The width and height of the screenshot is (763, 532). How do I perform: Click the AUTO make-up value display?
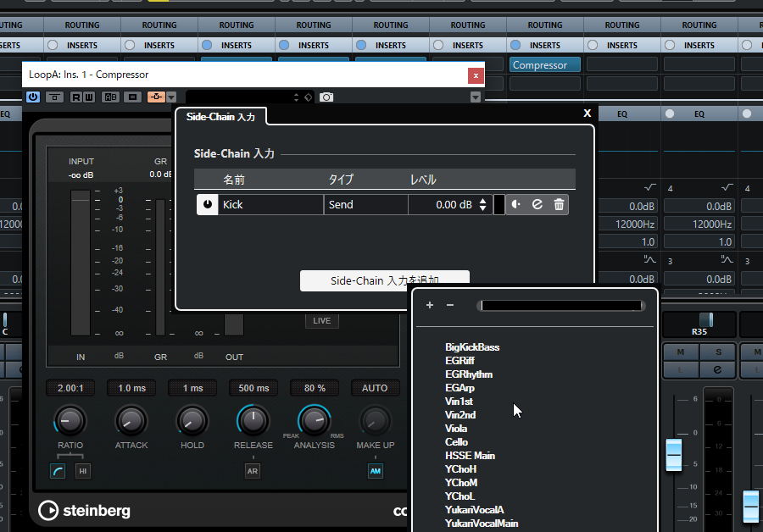coord(375,388)
